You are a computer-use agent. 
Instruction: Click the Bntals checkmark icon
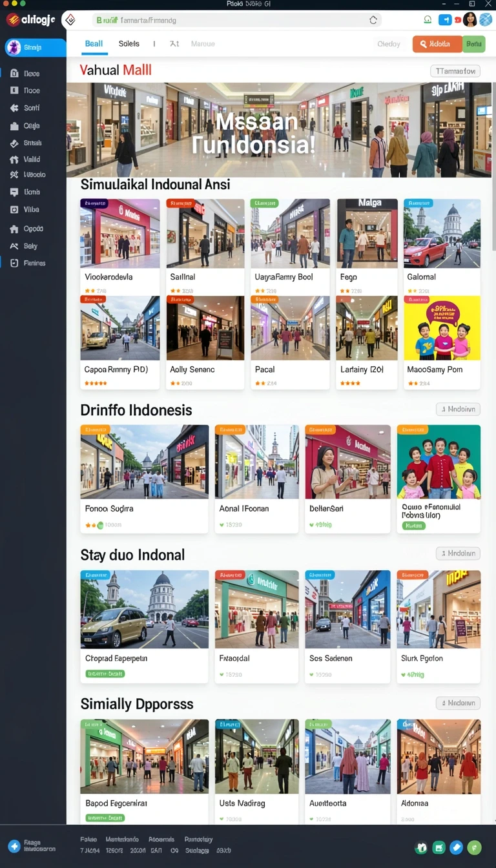14,143
